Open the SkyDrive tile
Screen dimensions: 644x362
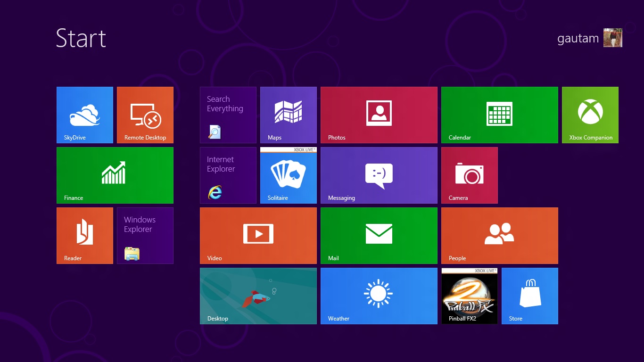(x=85, y=115)
